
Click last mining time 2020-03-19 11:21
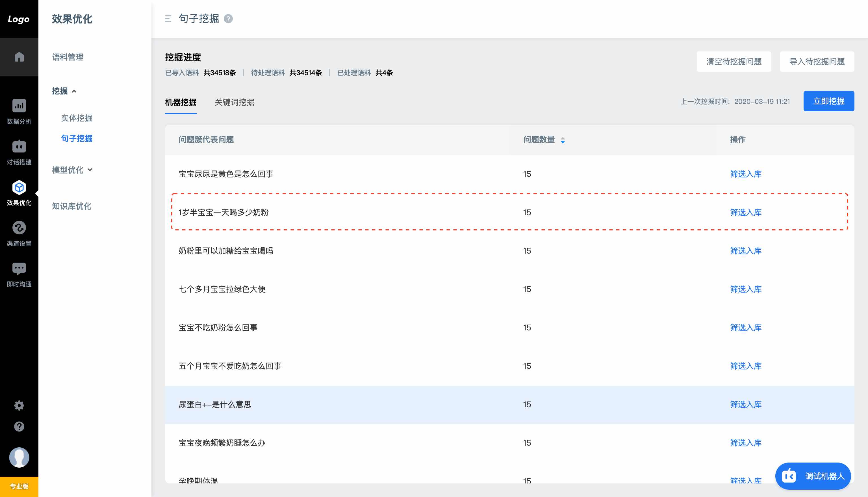762,101
